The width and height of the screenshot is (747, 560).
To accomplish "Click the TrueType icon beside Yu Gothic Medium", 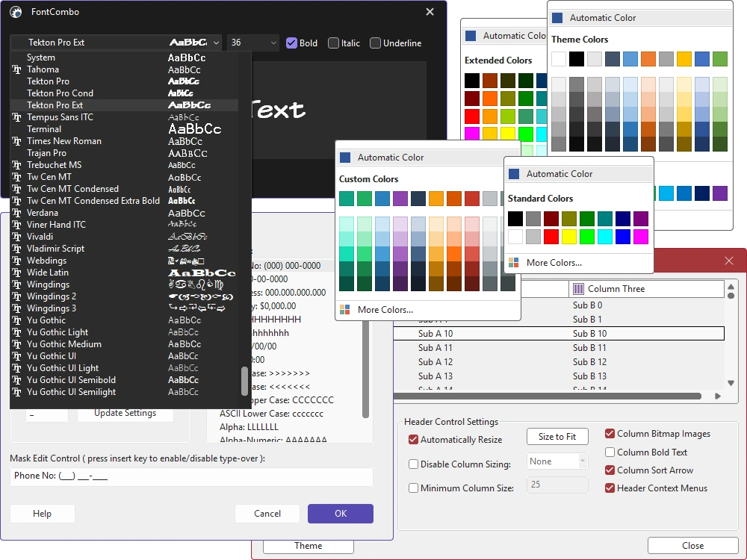I will [16, 344].
